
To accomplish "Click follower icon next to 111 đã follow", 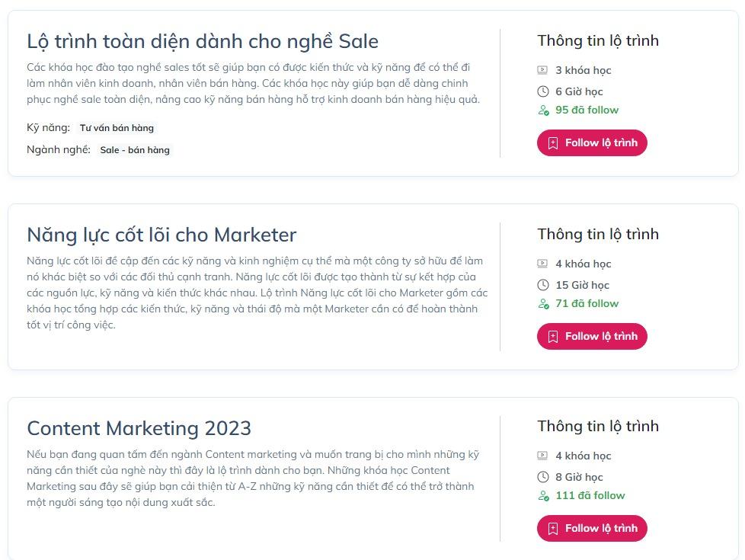I will pyautogui.click(x=543, y=496).
